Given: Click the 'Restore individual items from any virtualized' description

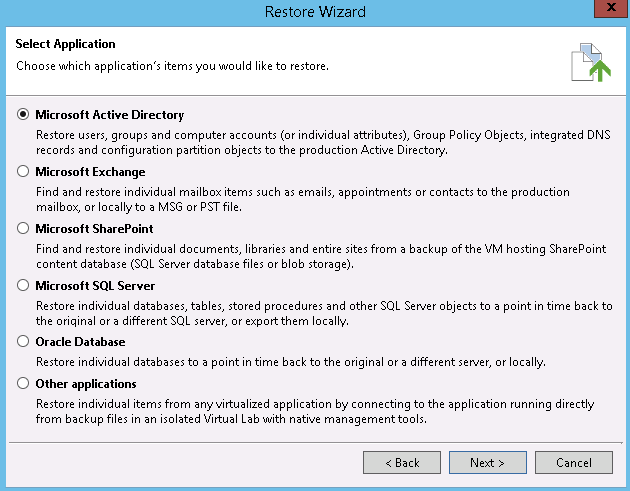Looking at the screenshot, I should pyautogui.click(x=315, y=411).
